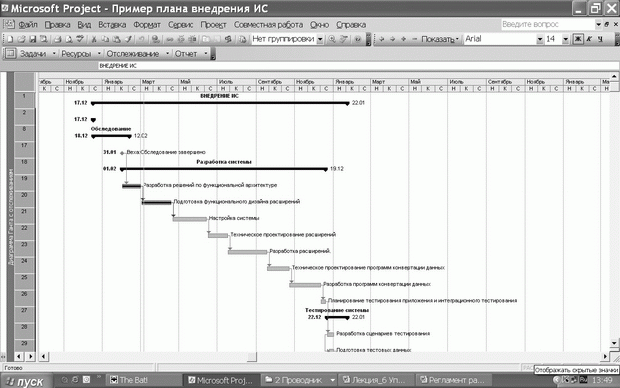Open the Проект menu
The width and height of the screenshot is (620, 388).
pyautogui.click(x=213, y=25)
